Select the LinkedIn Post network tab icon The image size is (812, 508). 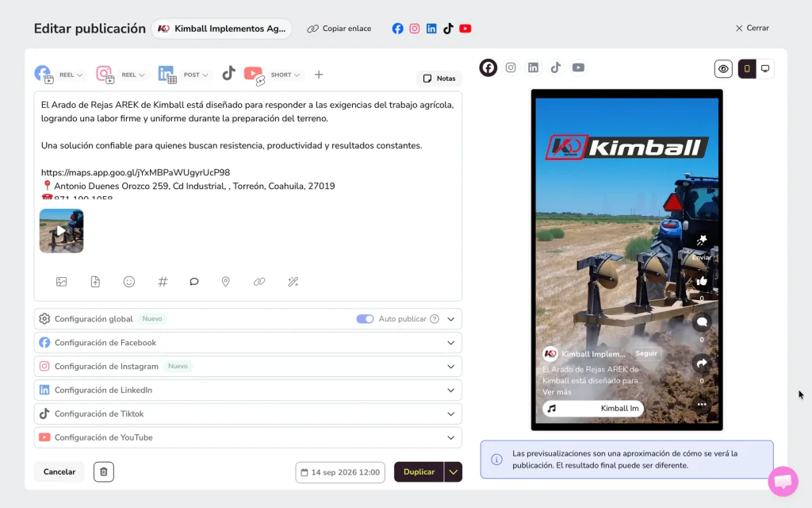click(167, 74)
